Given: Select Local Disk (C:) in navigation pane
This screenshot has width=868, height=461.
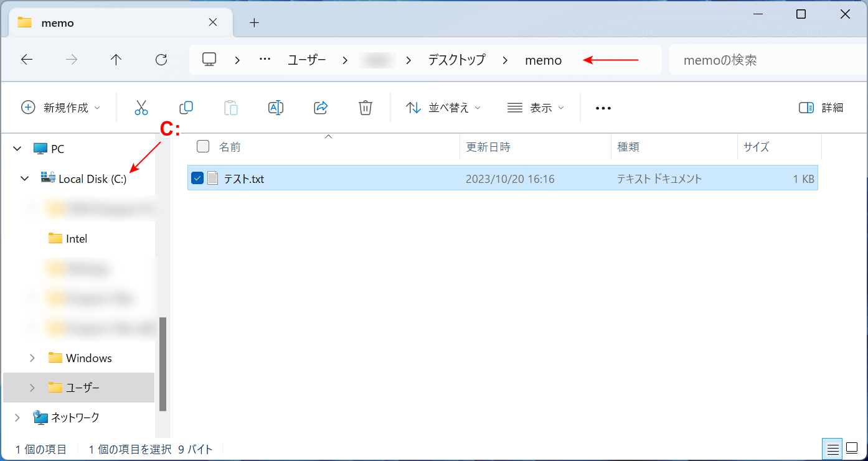Looking at the screenshot, I should (92, 179).
